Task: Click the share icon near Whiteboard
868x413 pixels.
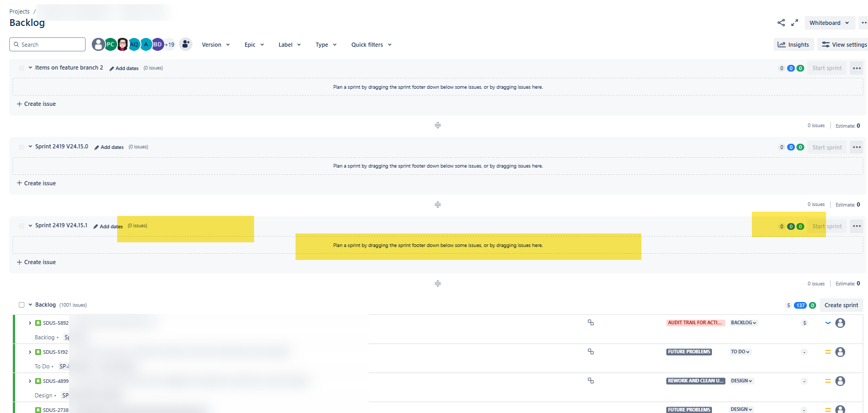Action: click(x=781, y=23)
